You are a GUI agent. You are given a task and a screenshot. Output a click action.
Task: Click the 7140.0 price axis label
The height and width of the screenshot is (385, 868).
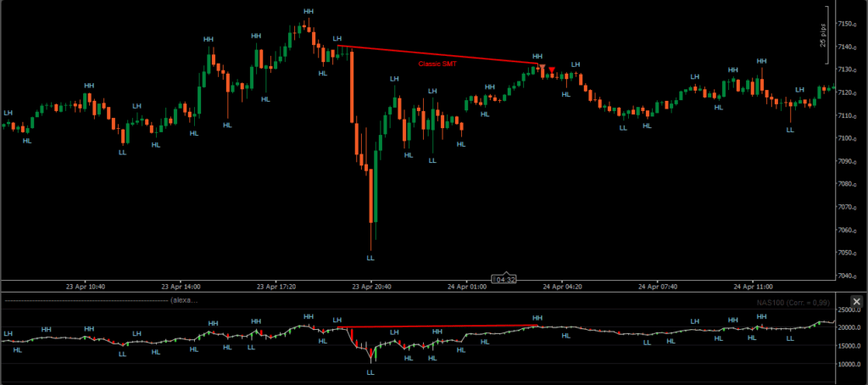coord(848,47)
